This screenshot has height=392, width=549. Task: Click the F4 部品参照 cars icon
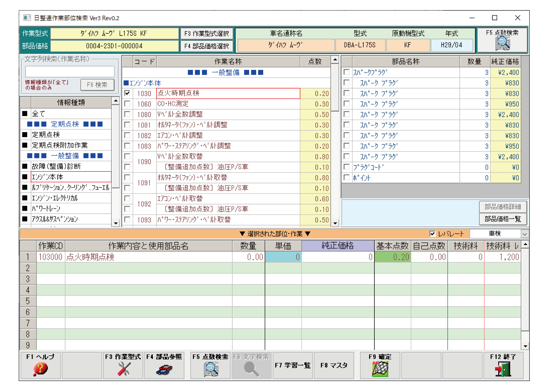click(x=164, y=369)
